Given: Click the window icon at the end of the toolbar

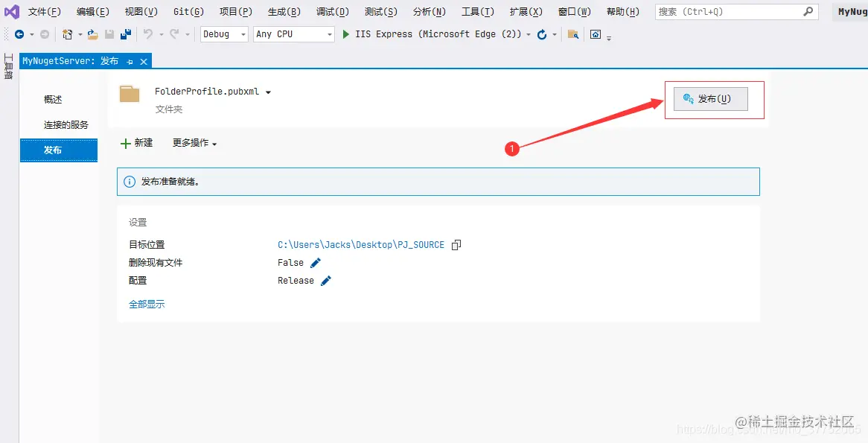Looking at the screenshot, I should 596,34.
